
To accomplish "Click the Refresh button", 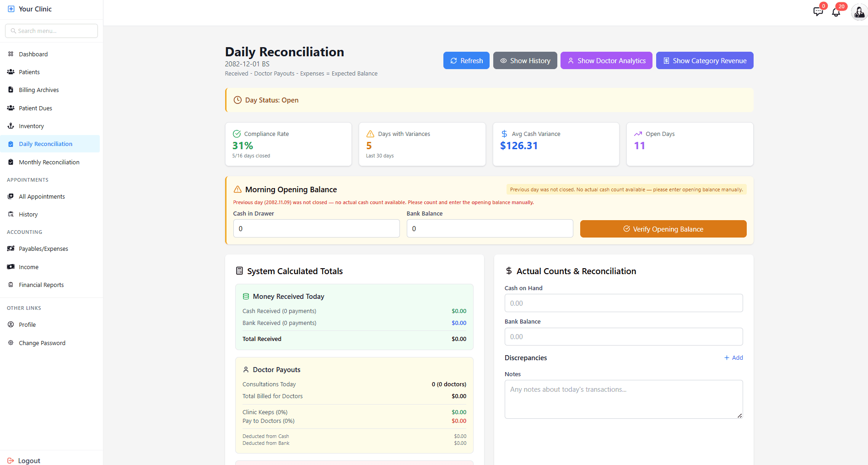I will tap(466, 60).
